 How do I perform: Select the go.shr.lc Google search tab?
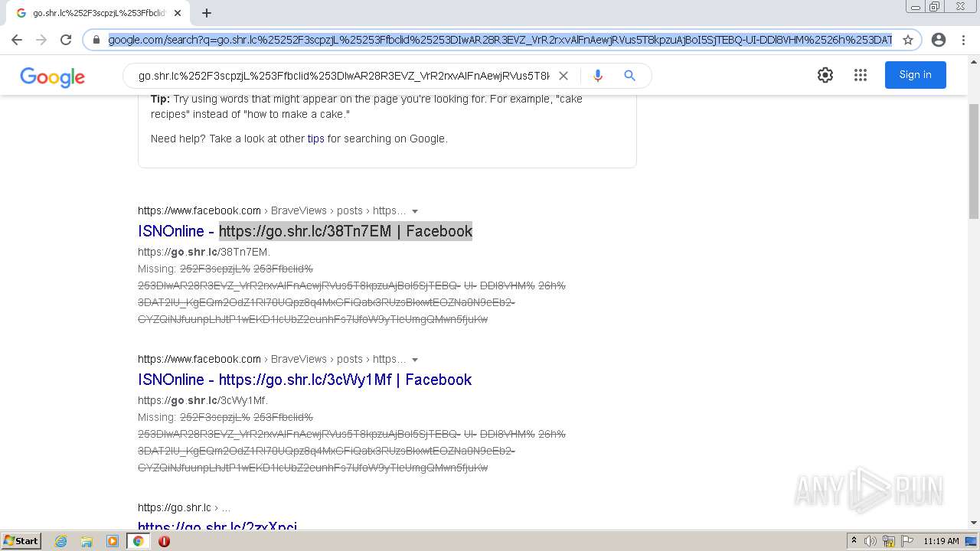[97, 13]
